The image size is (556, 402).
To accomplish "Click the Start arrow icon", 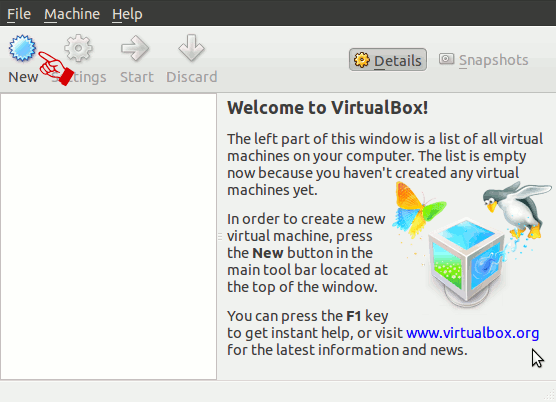I will point(135,48).
